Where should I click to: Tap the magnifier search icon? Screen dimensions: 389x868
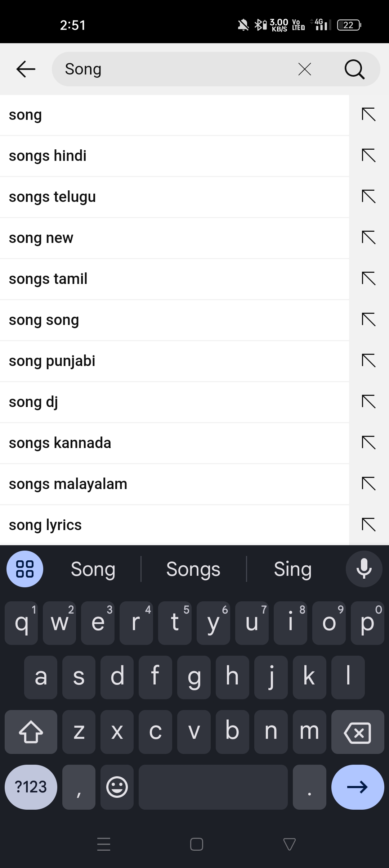(x=354, y=69)
